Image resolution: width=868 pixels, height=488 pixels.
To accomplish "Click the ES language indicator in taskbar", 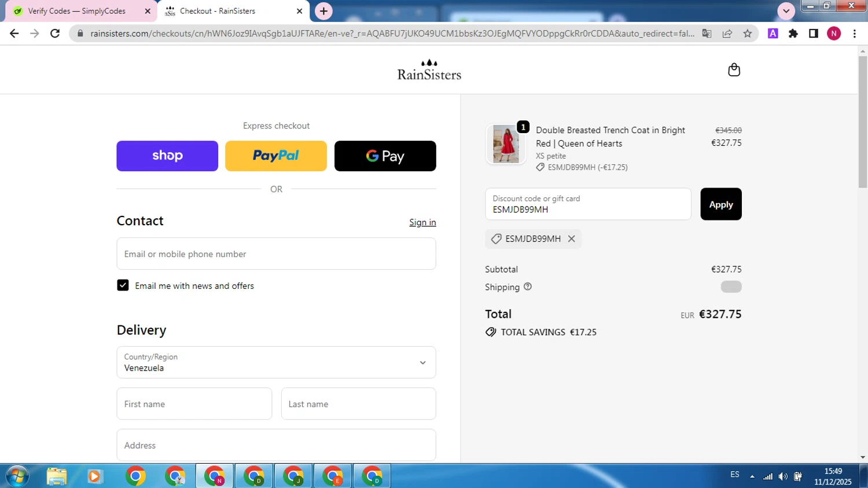I will coord(734,475).
